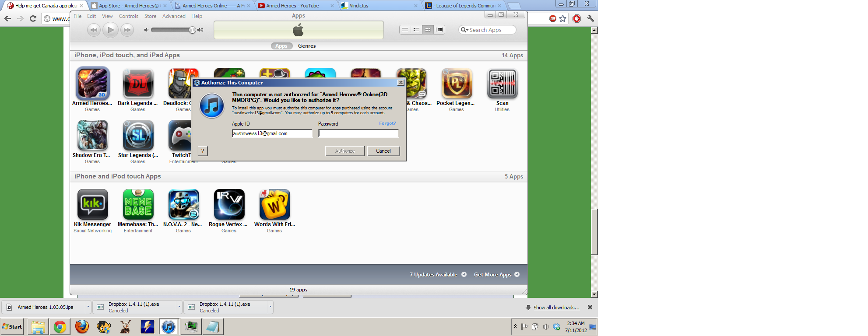The width and height of the screenshot is (868, 336).
Task: Click the Memebase app icon
Action: [x=138, y=204]
